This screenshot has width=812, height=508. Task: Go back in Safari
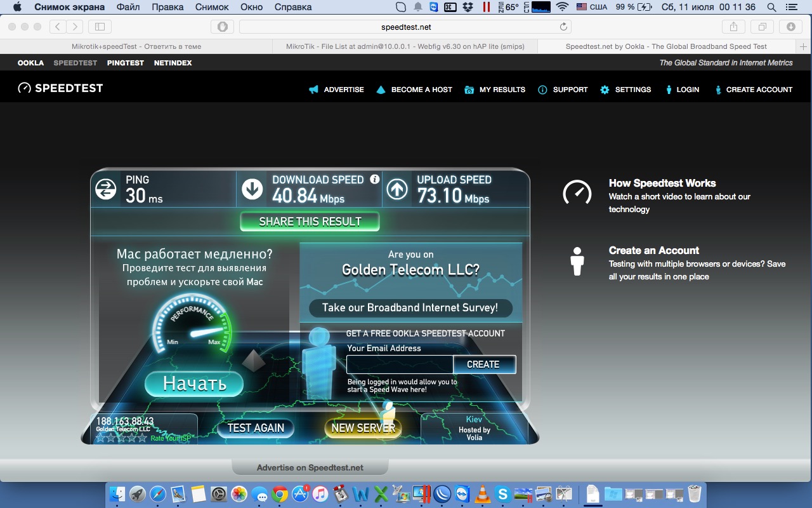(x=58, y=27)
